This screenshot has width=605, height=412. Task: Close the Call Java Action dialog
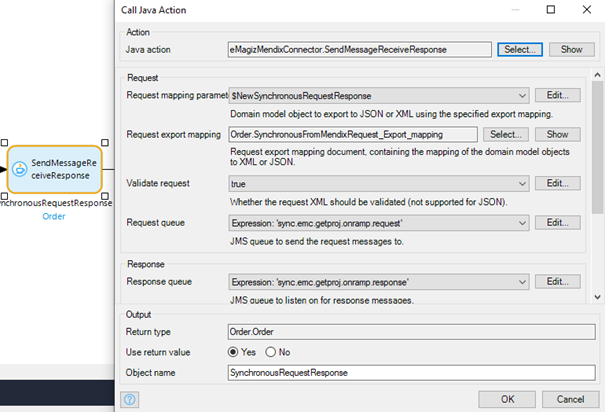point(586,10)
